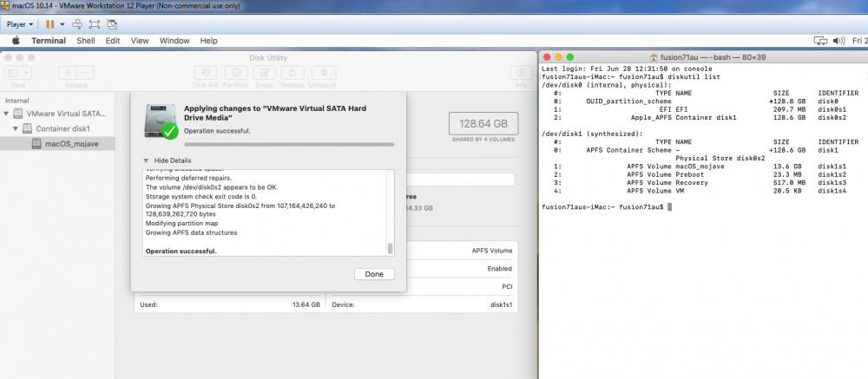Open the Edit menu

point(113,41)
